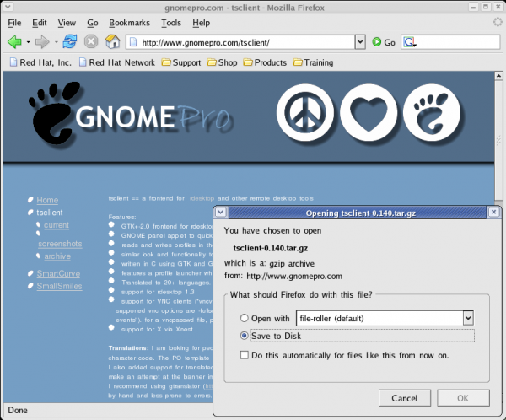Click OK in the download dialog
This screenshot has height=420, width=506.
[463, 398]
